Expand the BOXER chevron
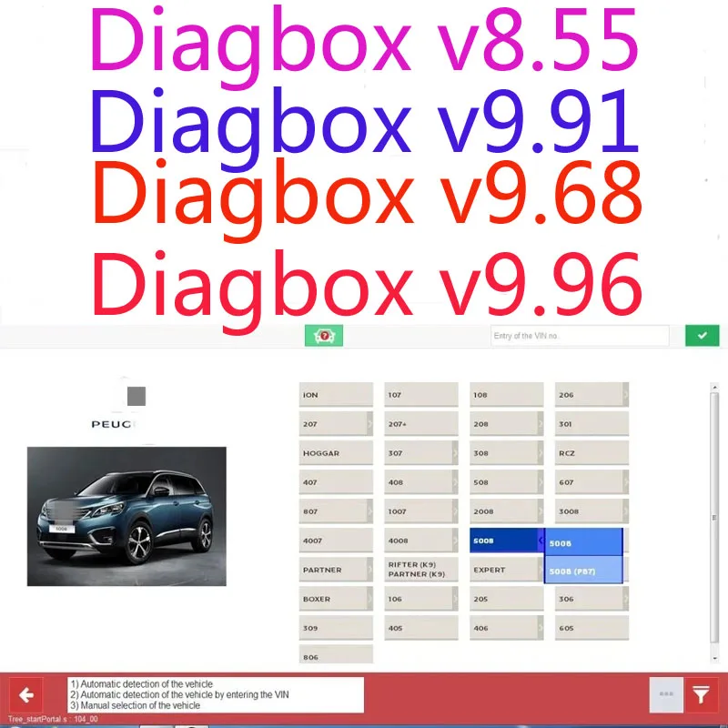Image resolution: width=728 pixels, height=728 pixels. click(369, 598)
